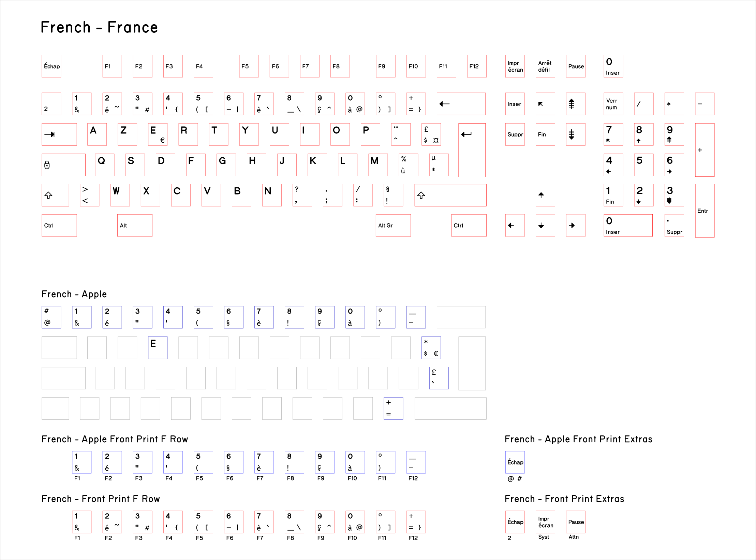This screenshot has height=560, width=756.
Task: Click the £ ` key in the French-Apple section
Action: tap(439, 378)
